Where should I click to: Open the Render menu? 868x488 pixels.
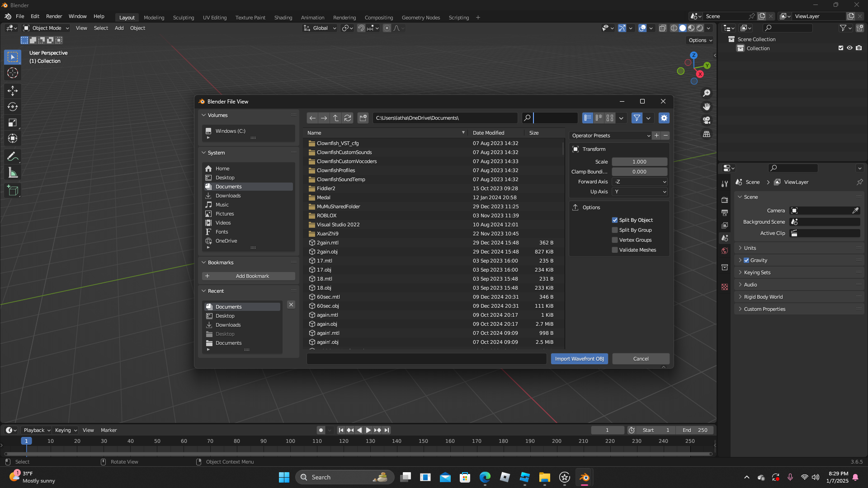(54, 16)
